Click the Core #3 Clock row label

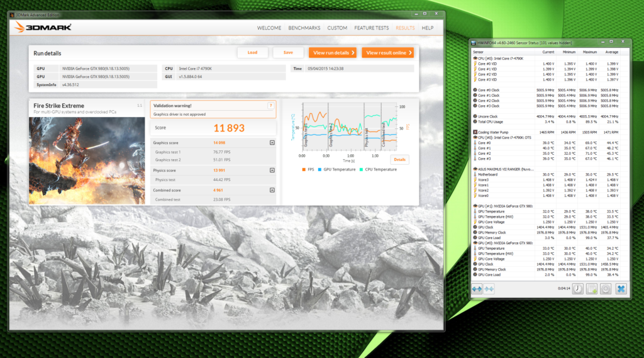pyautogui.click(x=489, y=106)
